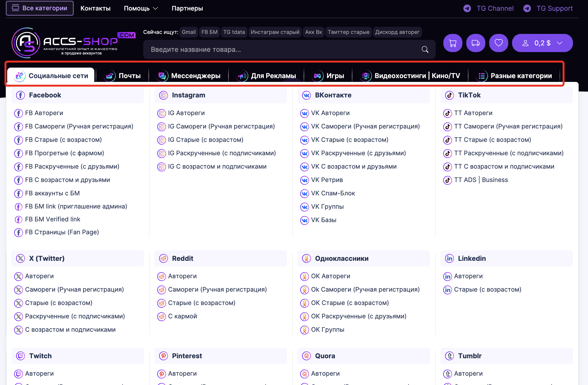Screen dimensions: 588x385
Task: Open the shopping cart icon
Action: click(x=452, y=43)
